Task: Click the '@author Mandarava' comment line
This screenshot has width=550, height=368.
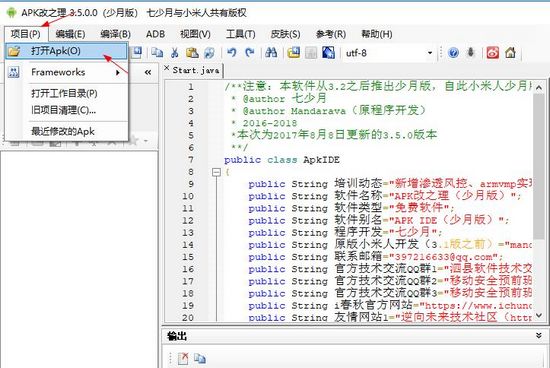Action: pyautogui.click(x=328, y=111)
